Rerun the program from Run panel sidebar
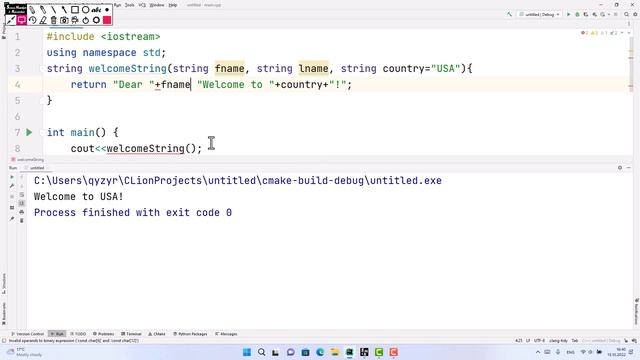The height and width of the screenshot is (360, 640). 12,177
